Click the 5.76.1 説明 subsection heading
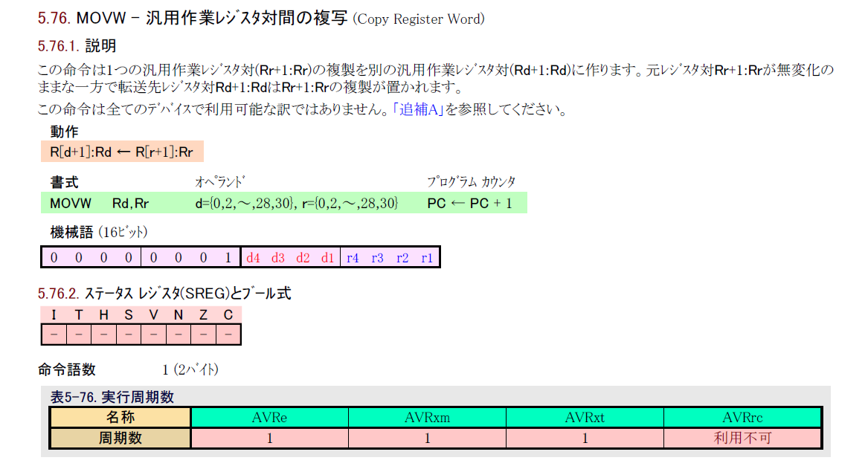The height and width of the screenshot is (469, 868). pyautogui.click(x=77, y=46)
